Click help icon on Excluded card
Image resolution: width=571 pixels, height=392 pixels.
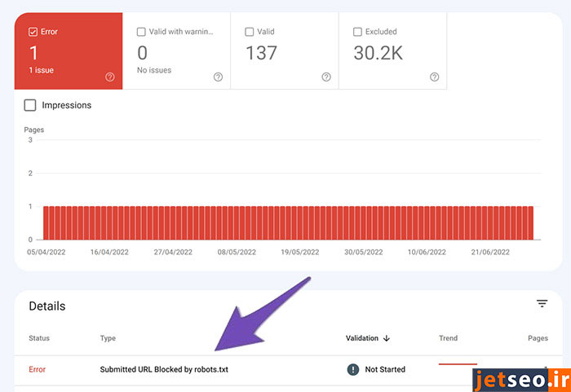point(434,77)
